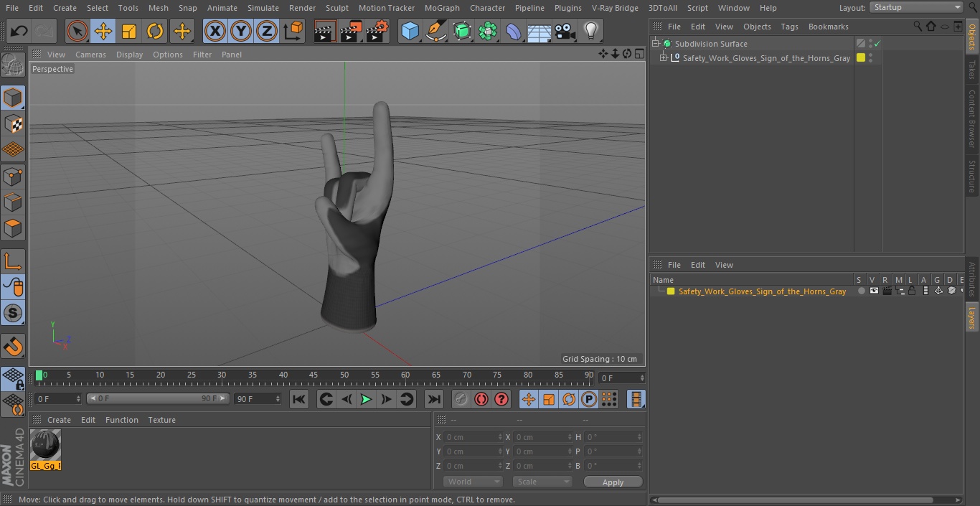Add a Cube primitive object

(410, 31)
